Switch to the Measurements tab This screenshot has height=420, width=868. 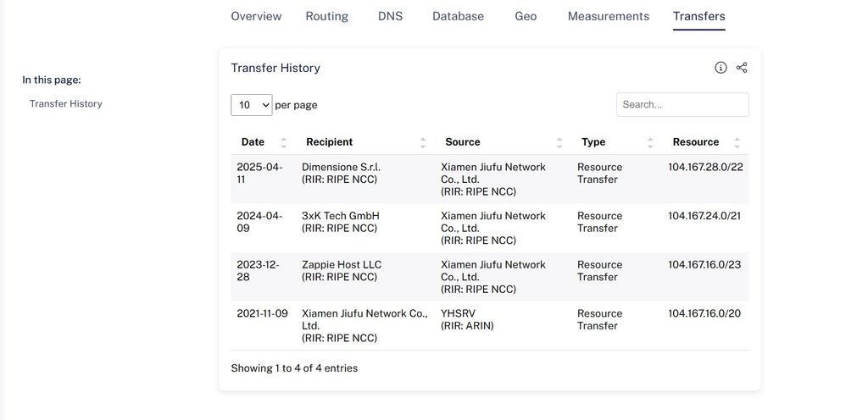tap(608, 16)
